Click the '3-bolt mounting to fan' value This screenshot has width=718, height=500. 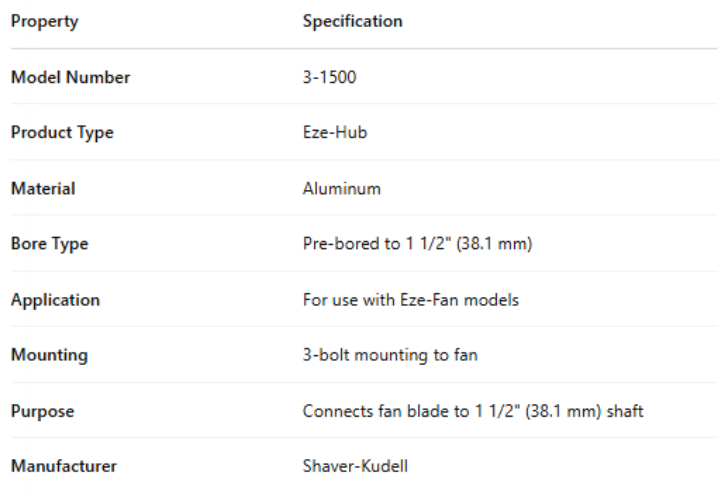(389, 355)
